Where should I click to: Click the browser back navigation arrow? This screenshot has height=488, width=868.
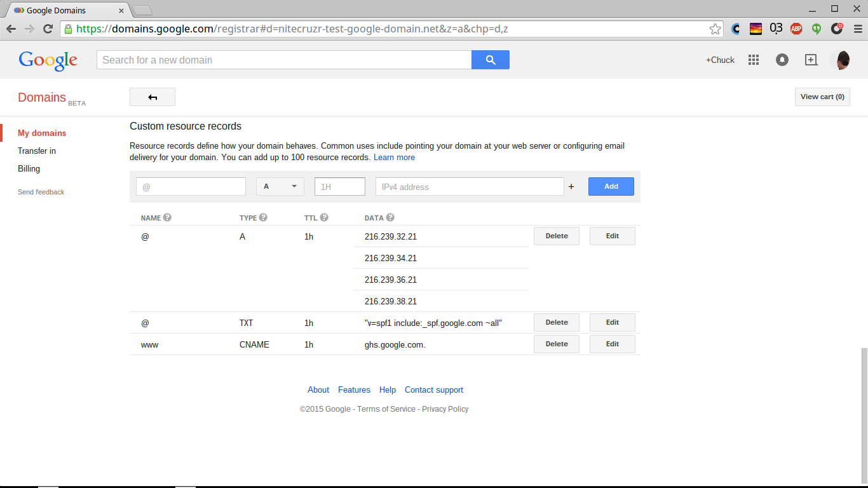pos(11,29)
